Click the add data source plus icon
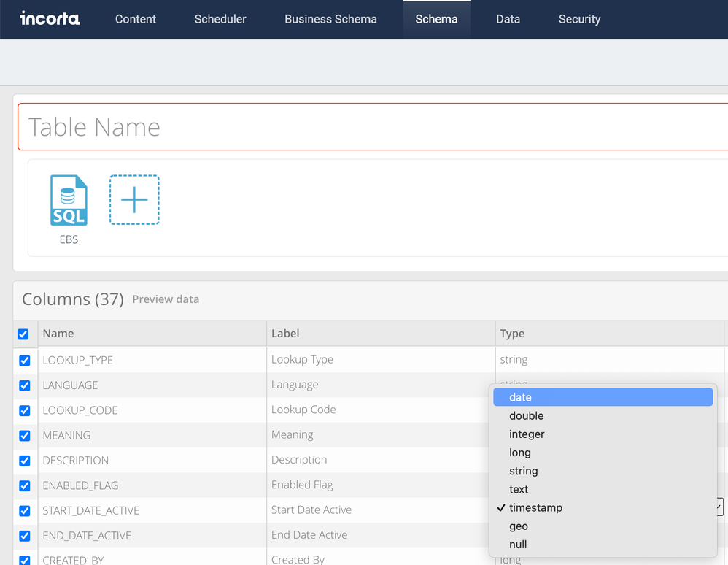Image resolution: width=728 pixels, height=565 pixels. click(x=134, y=200)
